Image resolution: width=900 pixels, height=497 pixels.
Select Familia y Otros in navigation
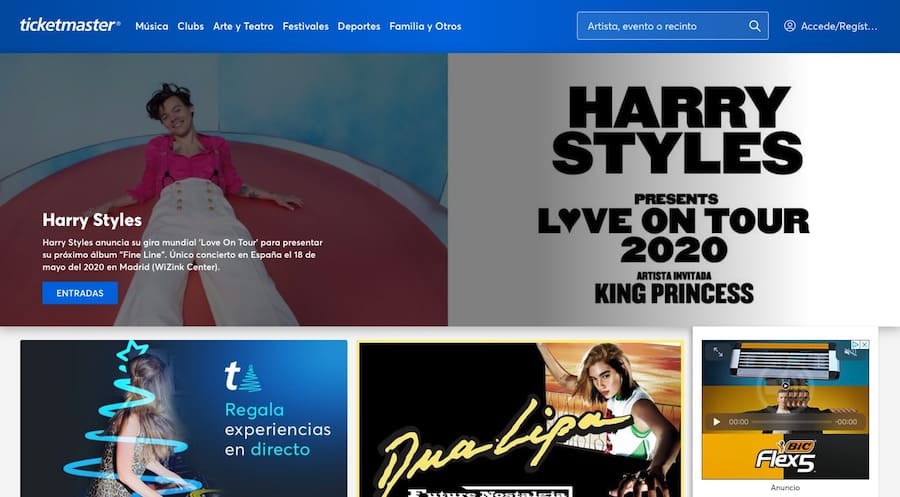425,26
